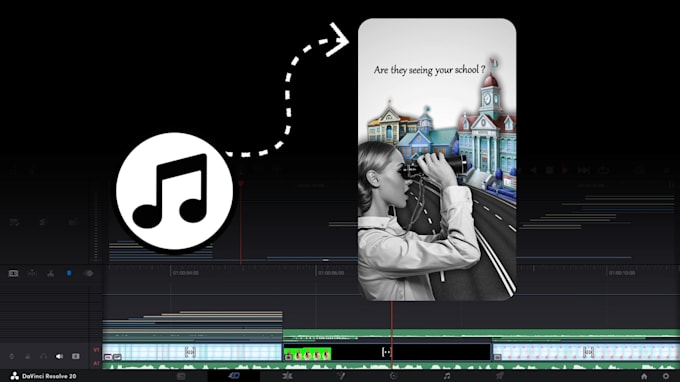Toggle the blue marker toolbar icon

(69, 273)
